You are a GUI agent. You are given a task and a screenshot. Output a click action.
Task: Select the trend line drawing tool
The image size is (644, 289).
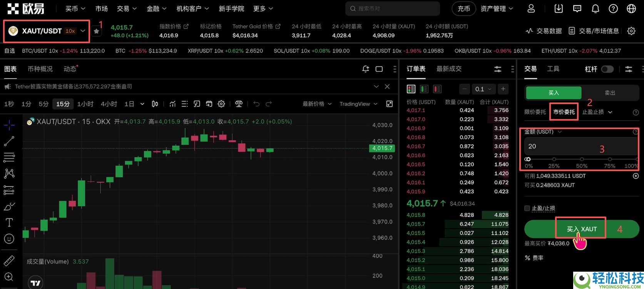(9, 141)
